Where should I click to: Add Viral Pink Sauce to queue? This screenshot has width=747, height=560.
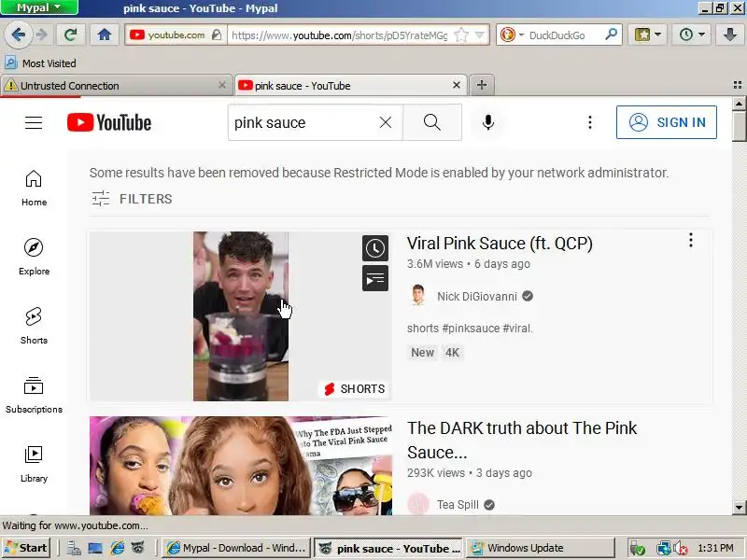click(x=375, y=278)
